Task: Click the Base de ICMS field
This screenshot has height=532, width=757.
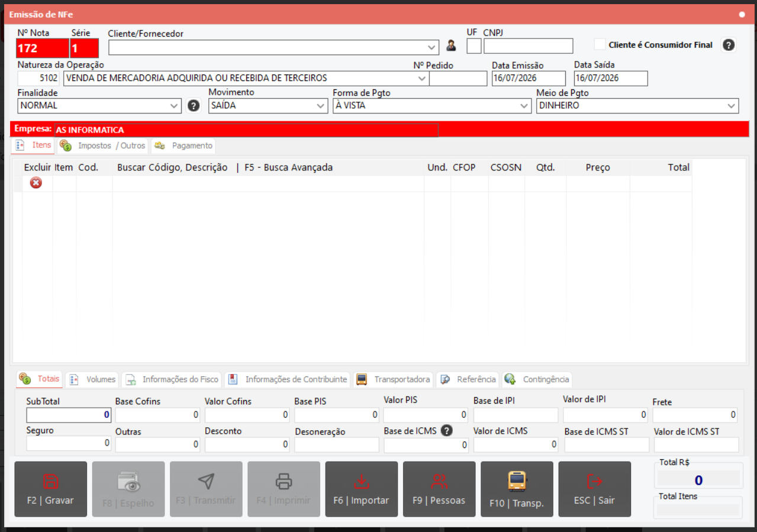Action: tap(426, 445)
